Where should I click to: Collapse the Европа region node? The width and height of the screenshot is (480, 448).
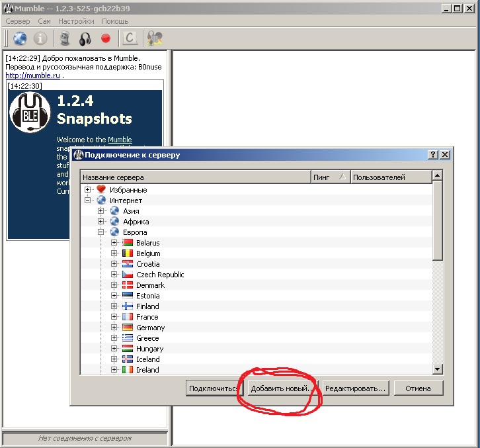100,232
